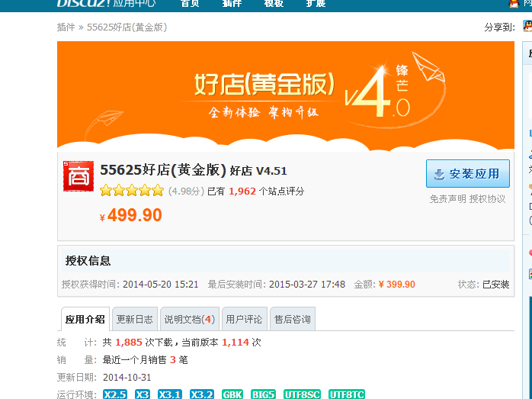Click the amount ¥ 399.90
532x399 pixels.
pos(396,285)
